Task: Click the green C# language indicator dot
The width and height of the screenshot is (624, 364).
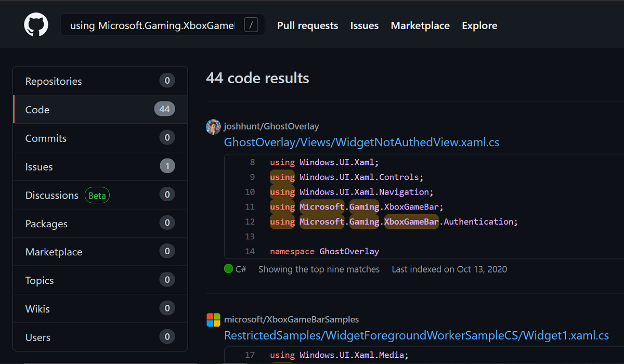Action: click(x=228, y=269)
